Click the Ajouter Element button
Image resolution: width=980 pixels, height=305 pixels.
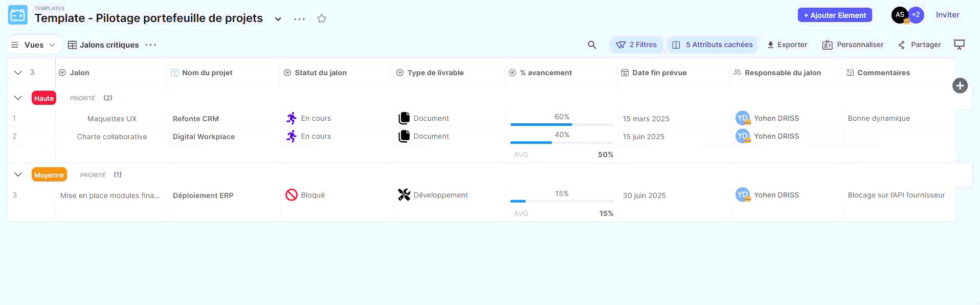click(x=834, y=15)
